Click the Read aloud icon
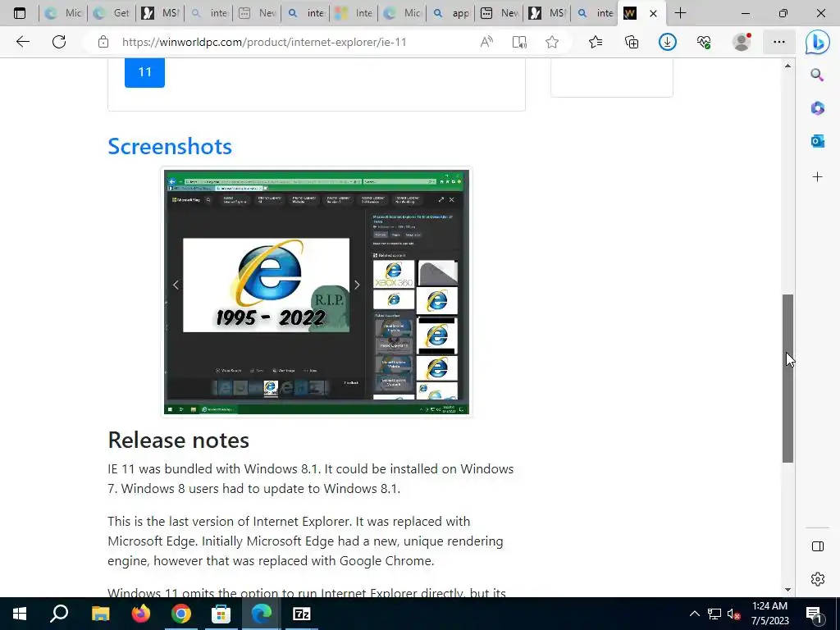840x630 pixels. pos(486,42)
